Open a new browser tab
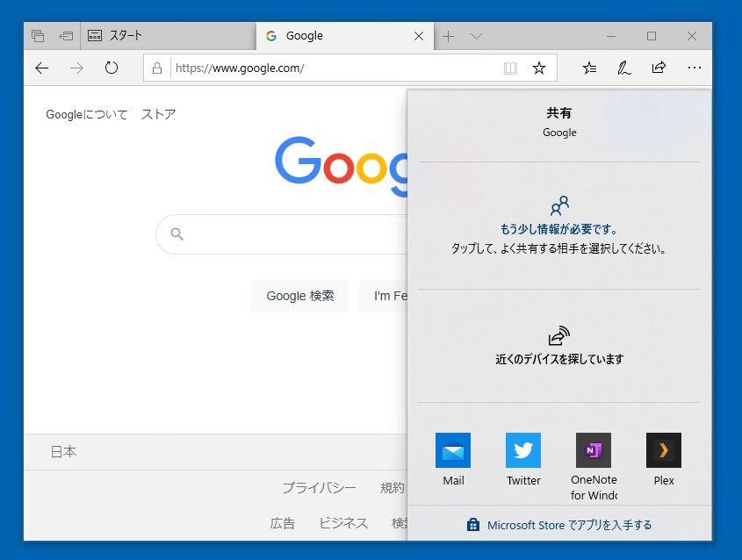 pyautogui.click(x=448, y=36)
